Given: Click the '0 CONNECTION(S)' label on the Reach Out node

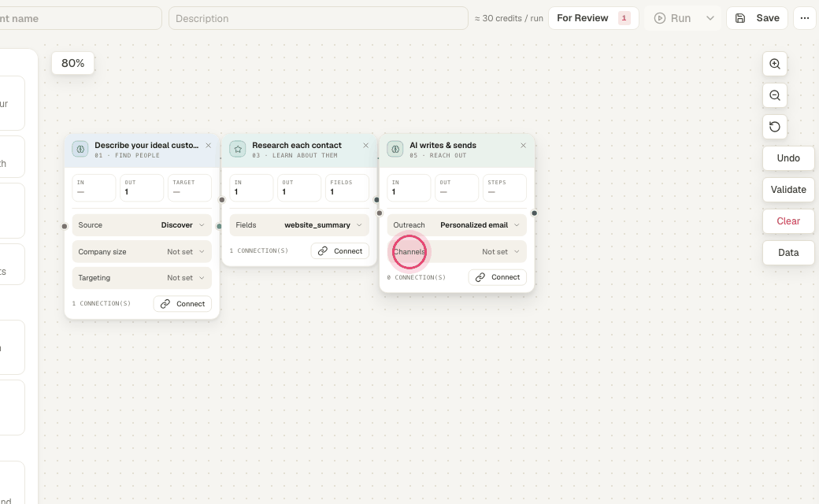Looking at the screenshot, I should click(x=417, y=277).
